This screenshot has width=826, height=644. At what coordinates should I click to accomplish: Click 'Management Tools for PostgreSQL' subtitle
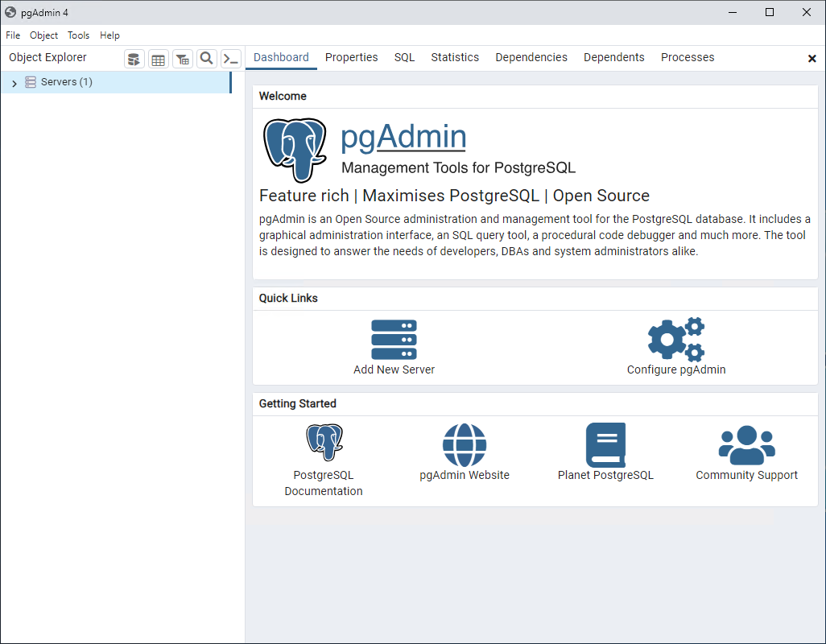coord(458,168)
